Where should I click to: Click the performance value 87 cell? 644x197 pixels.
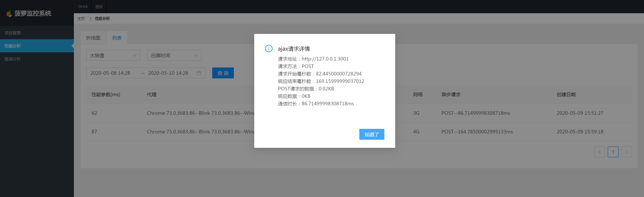coord(94,132)
